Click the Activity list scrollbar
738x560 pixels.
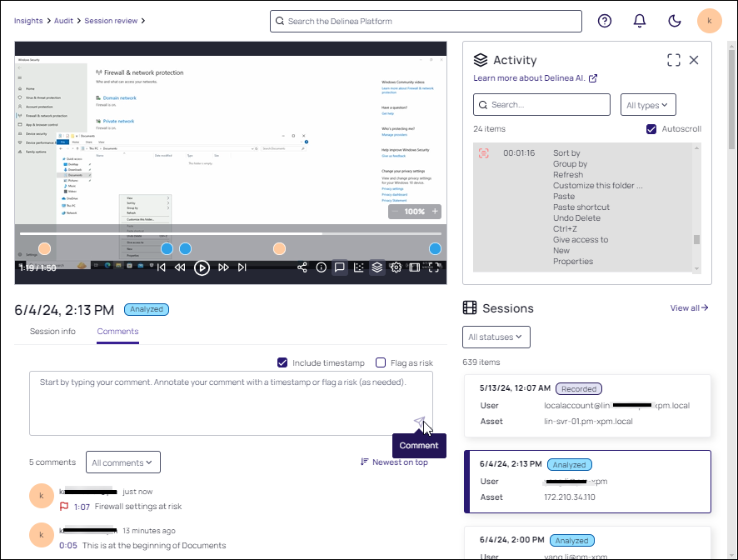point(696,240)
